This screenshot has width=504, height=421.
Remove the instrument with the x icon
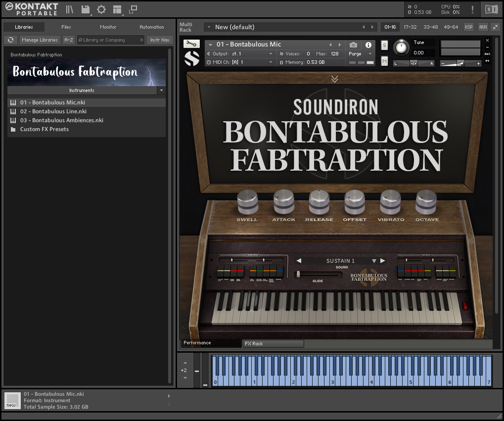click(487, 41)
